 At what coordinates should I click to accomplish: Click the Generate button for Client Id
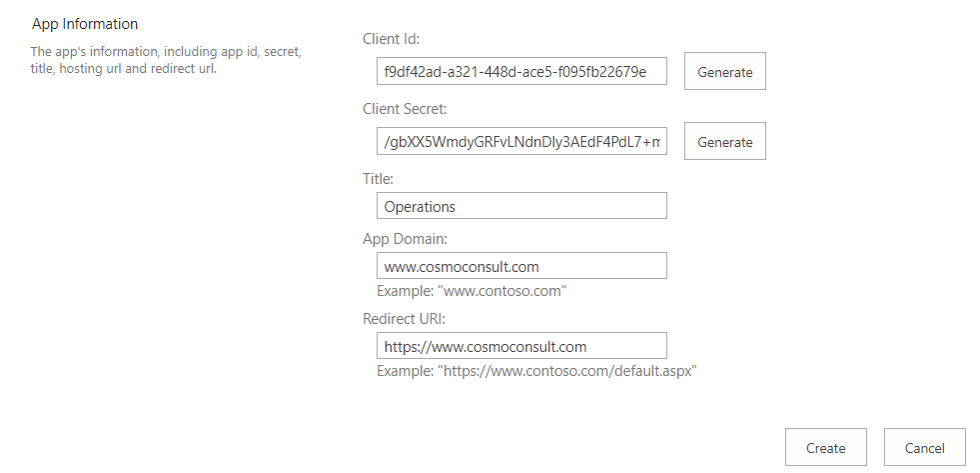pos(724,72)
